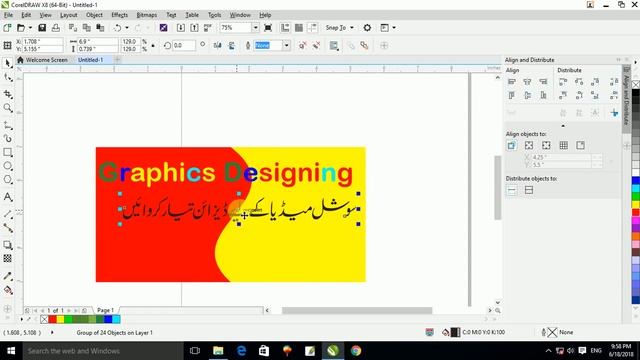Open the application launcher dropdown arrow
Image resolution: width=640 pixels, height=360 pixels.
coord(394,28)
